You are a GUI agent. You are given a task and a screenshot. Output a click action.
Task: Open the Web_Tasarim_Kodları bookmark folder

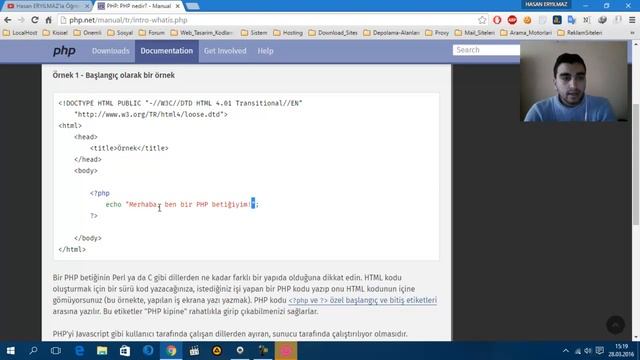point(202,33)
